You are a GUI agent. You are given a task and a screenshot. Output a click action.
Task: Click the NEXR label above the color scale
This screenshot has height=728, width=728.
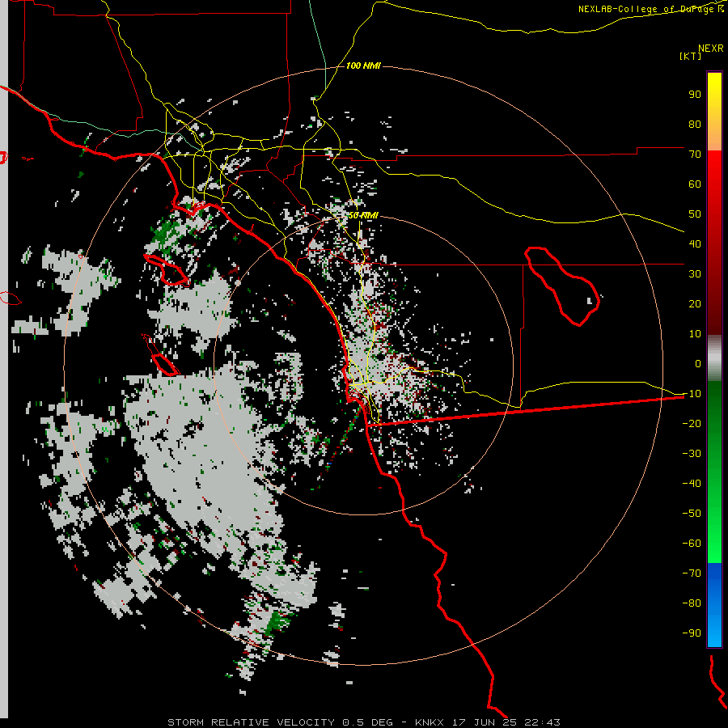pos(711,49)
